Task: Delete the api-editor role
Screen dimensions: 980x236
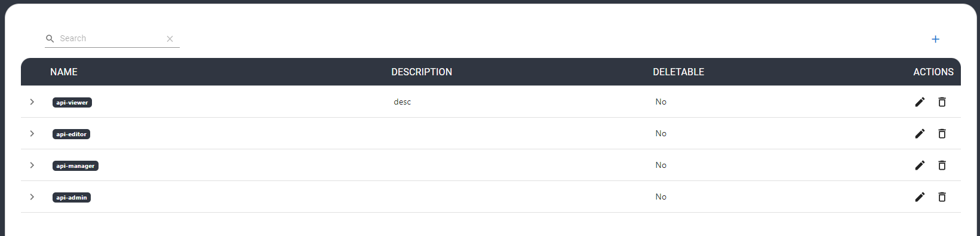Action: tap(942, 134)
